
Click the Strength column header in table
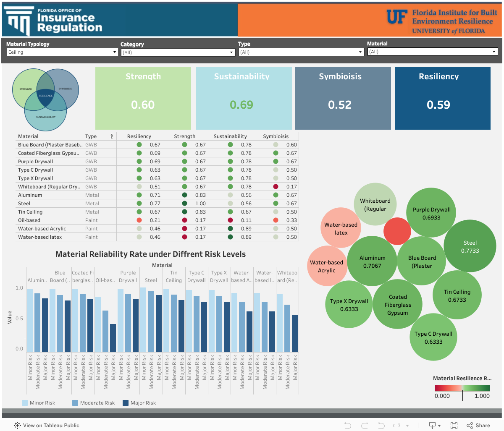(x=185, y=136)
